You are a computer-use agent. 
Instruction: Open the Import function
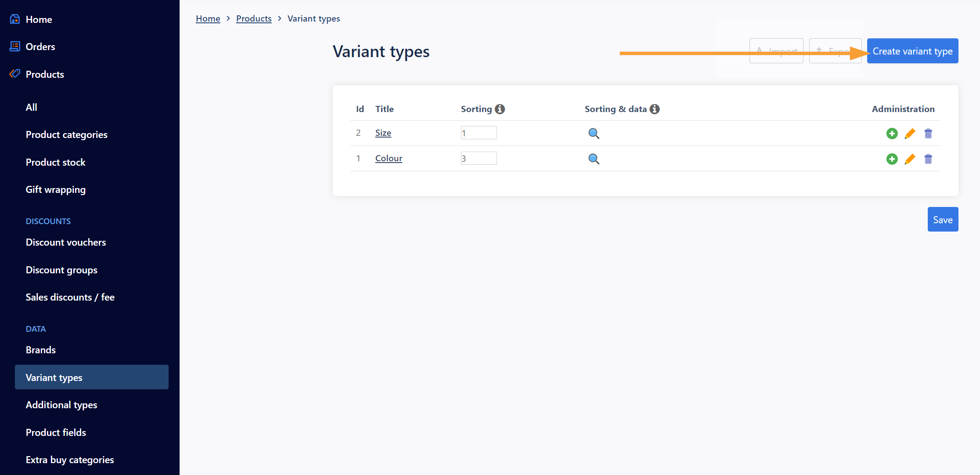[777, 51]
